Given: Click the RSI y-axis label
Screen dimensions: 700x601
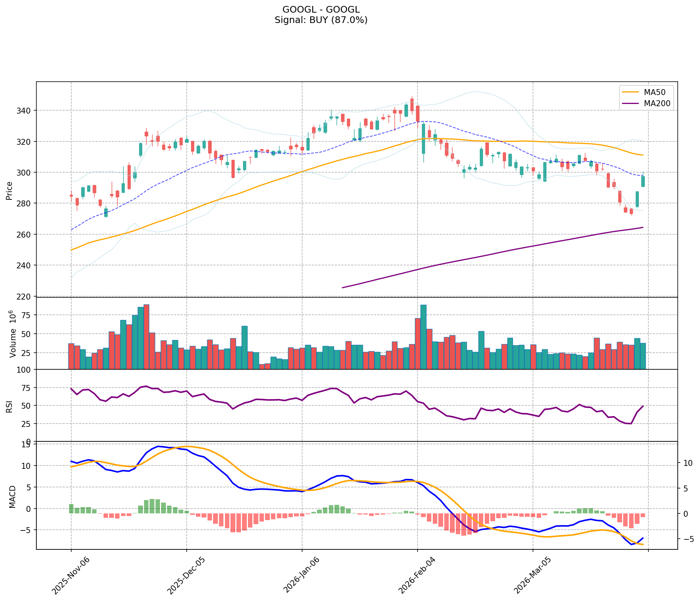Looking at the screenshot, I should 9,406.
